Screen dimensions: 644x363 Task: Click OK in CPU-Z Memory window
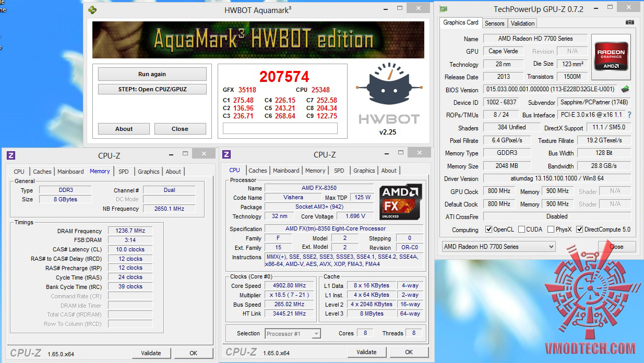(194, 353)
